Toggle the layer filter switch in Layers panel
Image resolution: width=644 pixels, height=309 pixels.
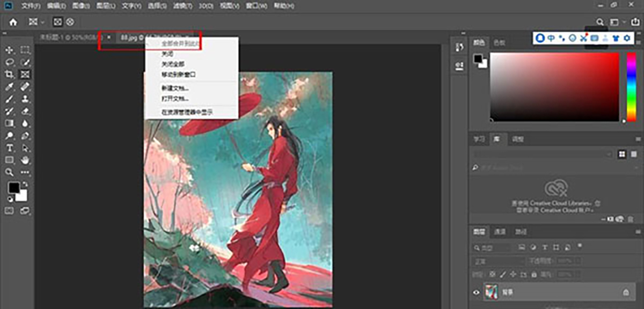(x=580, y=246)
